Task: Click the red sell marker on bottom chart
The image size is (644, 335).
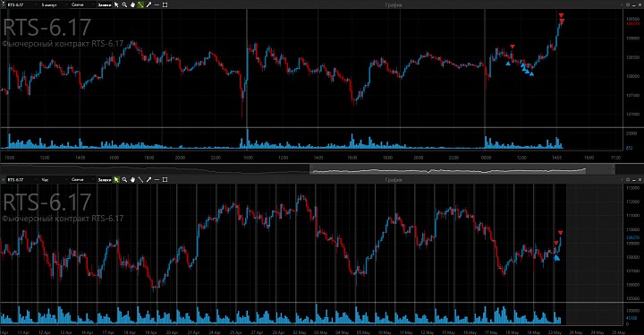Action: 560,233
